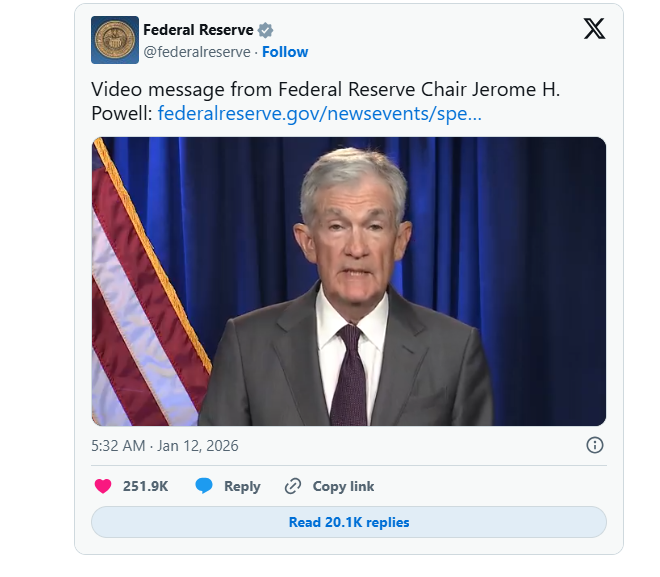Viewport: 660px width, 577px height.
Task: Click the tweet text about the video message
Action: coord(326,89)
